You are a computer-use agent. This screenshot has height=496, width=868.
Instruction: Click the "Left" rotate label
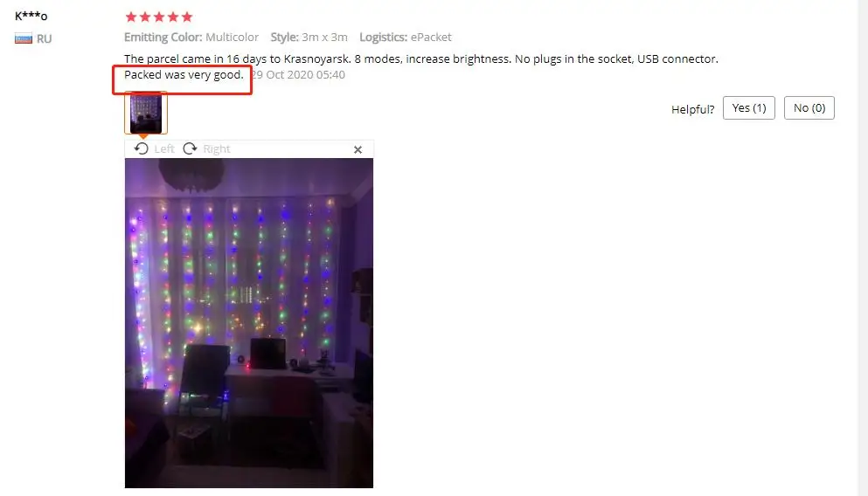tap(163, 148)
